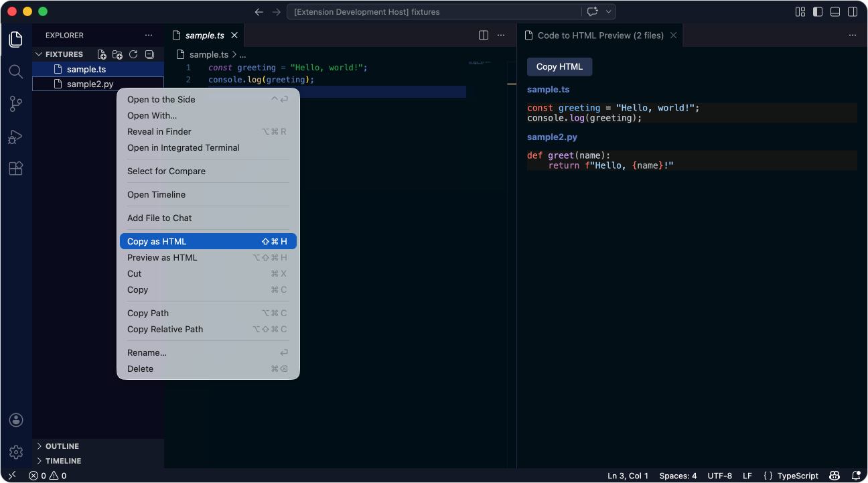Go back using the title bar arrow
The width and height of the screenshot is (868, 483).
click(259, 12)
